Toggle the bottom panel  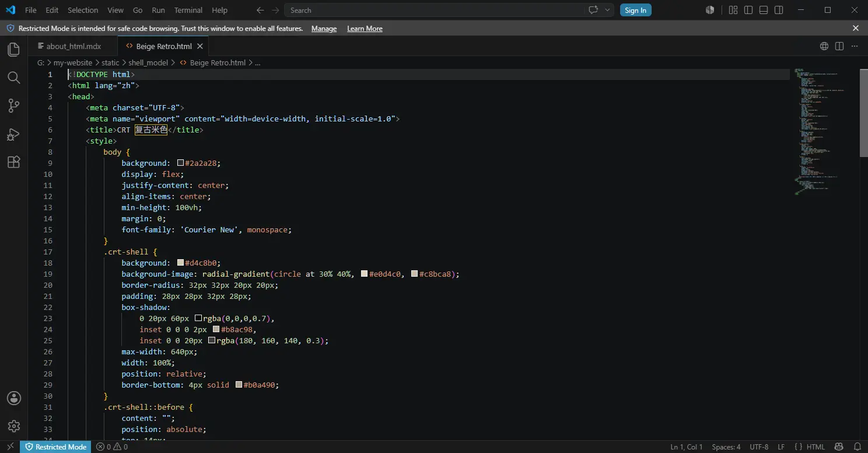click(x=764, y=10)
